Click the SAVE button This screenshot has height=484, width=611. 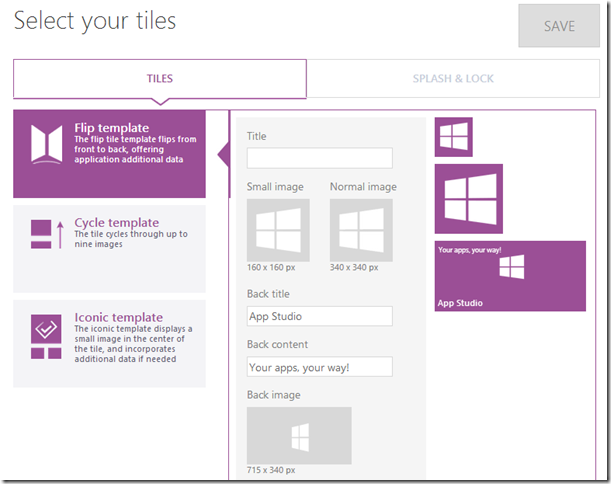[559, 26]
